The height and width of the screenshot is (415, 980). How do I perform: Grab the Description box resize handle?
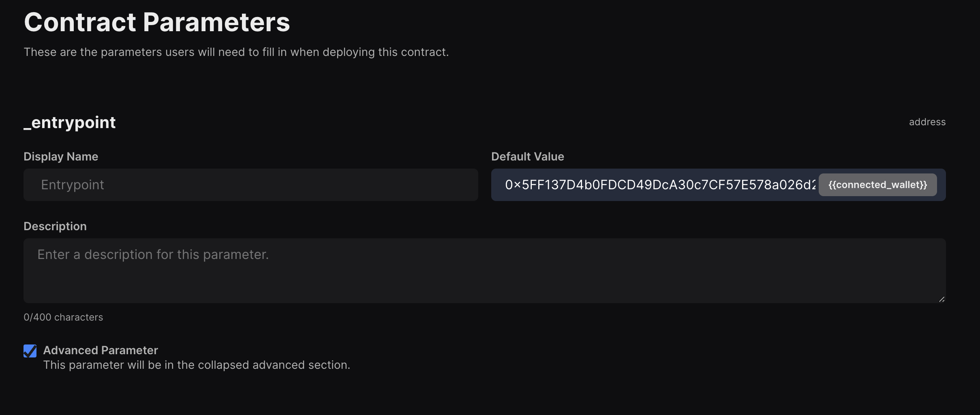click(941, 299)
